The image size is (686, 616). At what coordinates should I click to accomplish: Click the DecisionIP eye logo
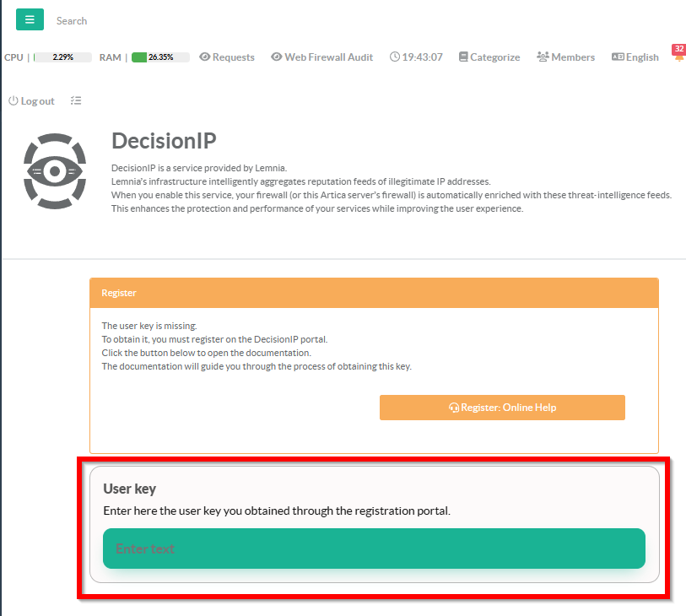click(x=55, y=171)
